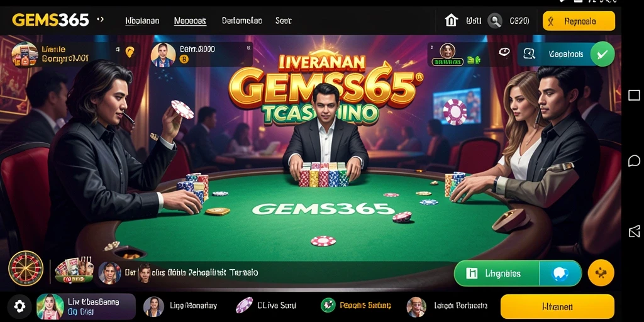Tap the icon inside the yellow Repnoale button
This screenshot has width=644, height=322.
pos(551,21)
